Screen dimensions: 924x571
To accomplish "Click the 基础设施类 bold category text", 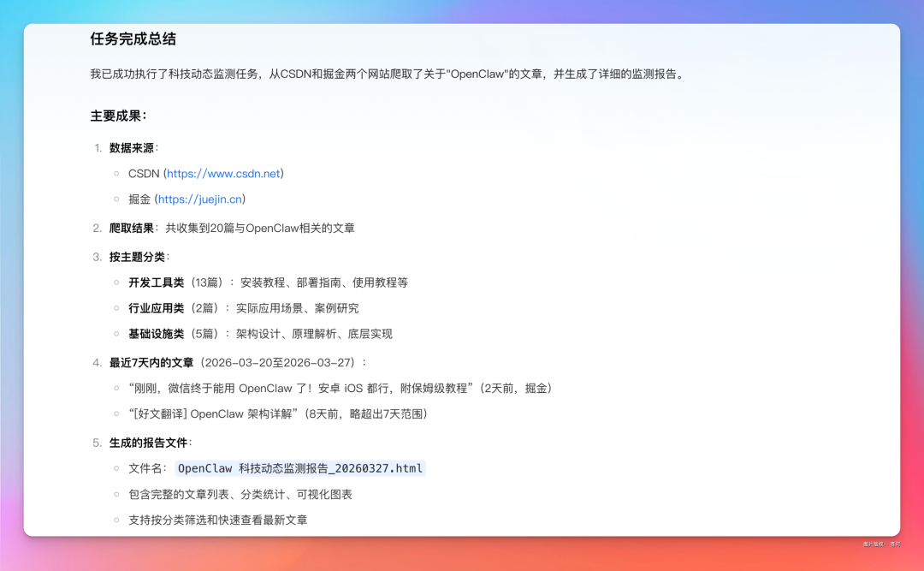I will point(156,334).
